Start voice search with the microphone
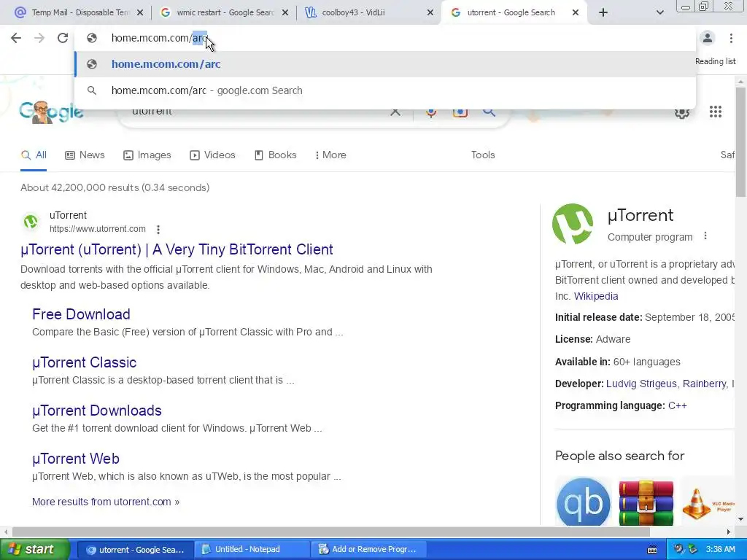Image resolution: width=747 pixels, height=560 pixels. 430,112
